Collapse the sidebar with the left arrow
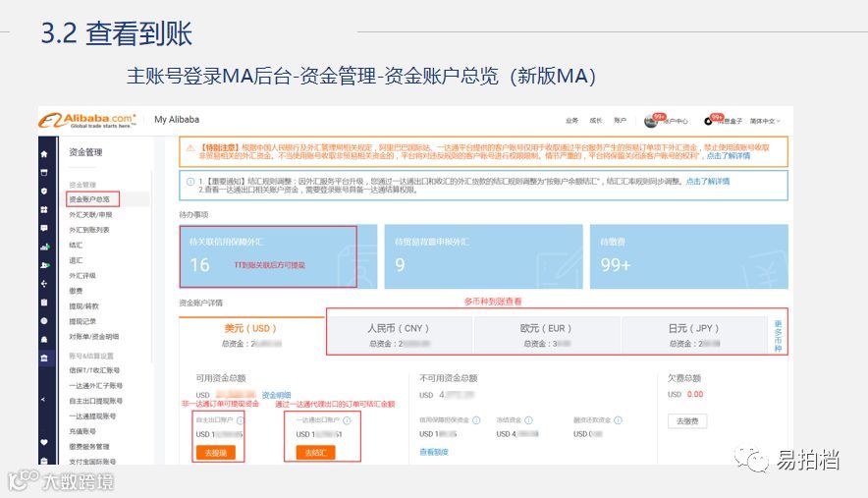Screen dimensions: 868x498 pyautogui.click(x=44, y=399)
